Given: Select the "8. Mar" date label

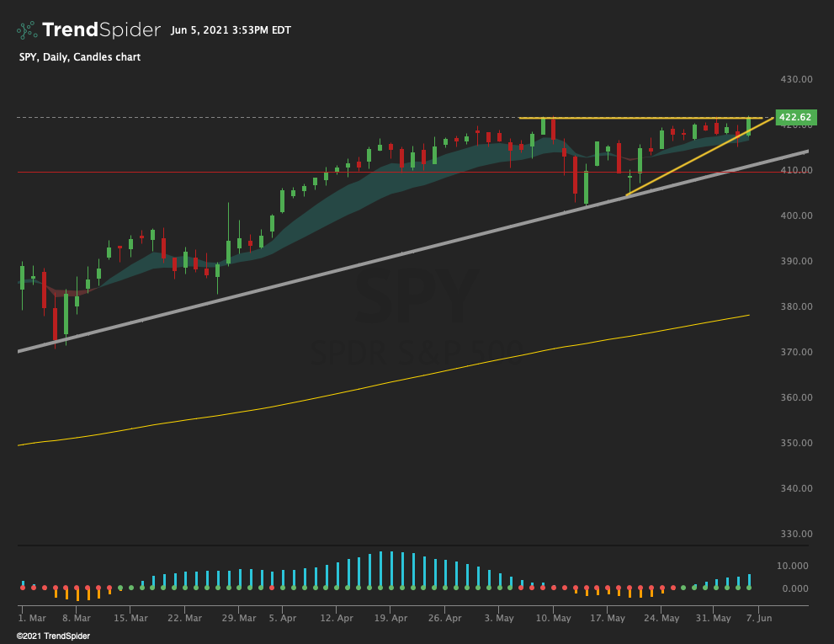Looking at the screenshot, I should pyautogui.click(x=76, y=618).
